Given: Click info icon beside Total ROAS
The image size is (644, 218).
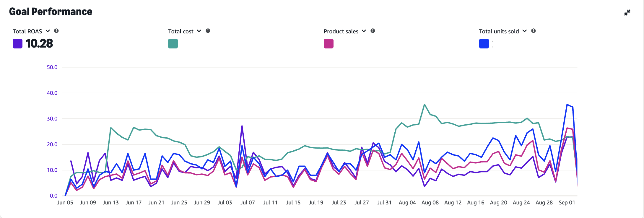Looking at the screenshot, I should pyautogui.click(x=56, y=31).
